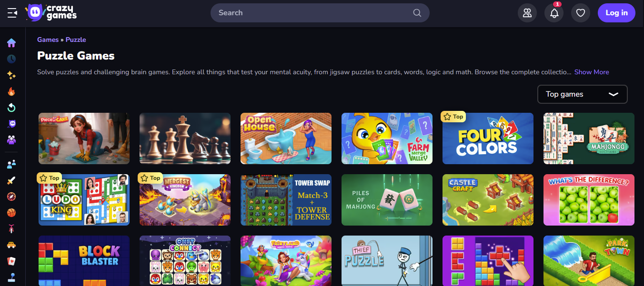The width and height of the screenshot is (644, 286).
Task: Toggle the sidebar with the hamburger icon
Action: pos(13,13)
